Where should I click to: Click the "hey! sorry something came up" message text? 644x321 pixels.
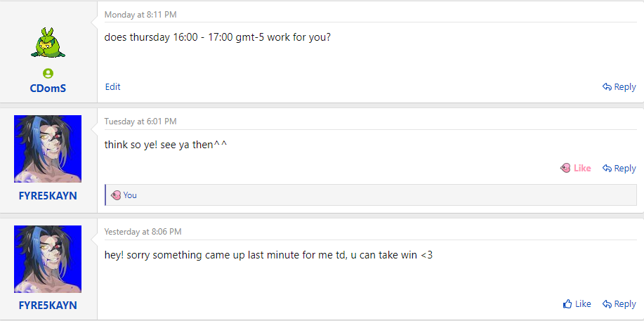coord(268,255)
